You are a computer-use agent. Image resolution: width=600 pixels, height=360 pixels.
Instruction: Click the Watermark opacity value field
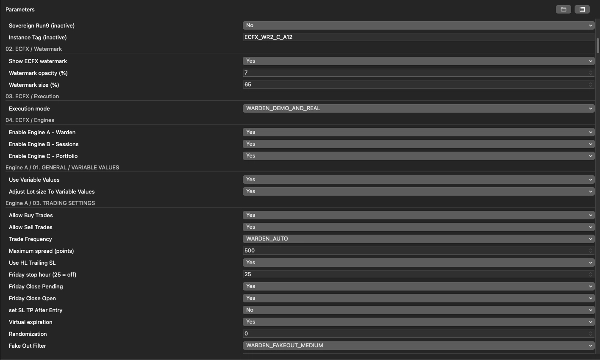[419, 73]
